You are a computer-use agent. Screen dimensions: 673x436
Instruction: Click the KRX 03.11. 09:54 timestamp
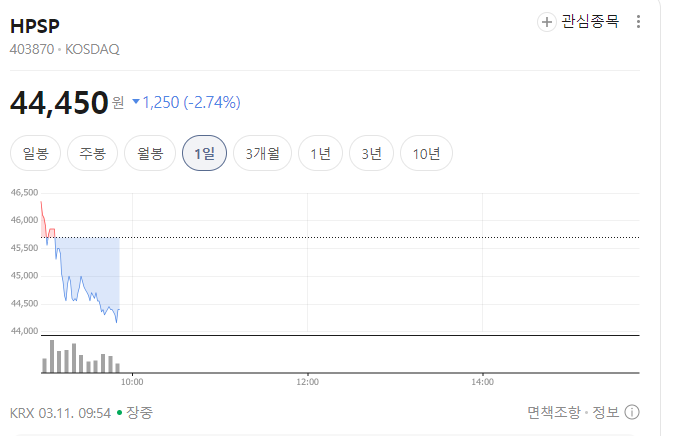point(60,413)
